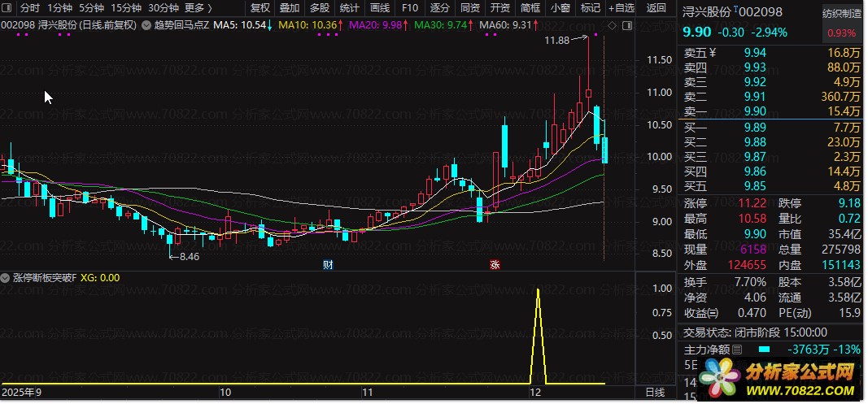Image resolution: width=868 pixels, height=404 pixels.
Task: Open the indicator dropdown before 趋势回马点Z
Action: coord(146,25)
